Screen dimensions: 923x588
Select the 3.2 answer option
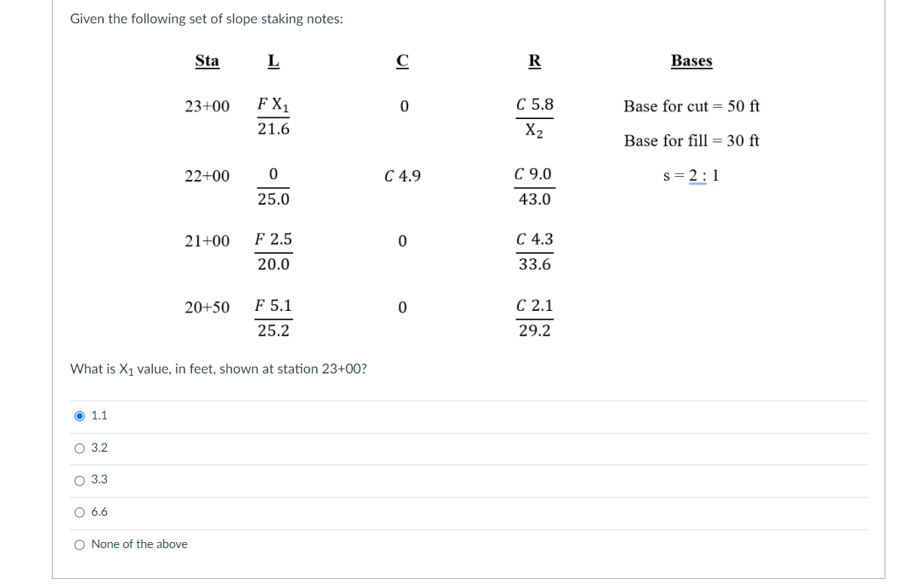(x=79, y=447)
